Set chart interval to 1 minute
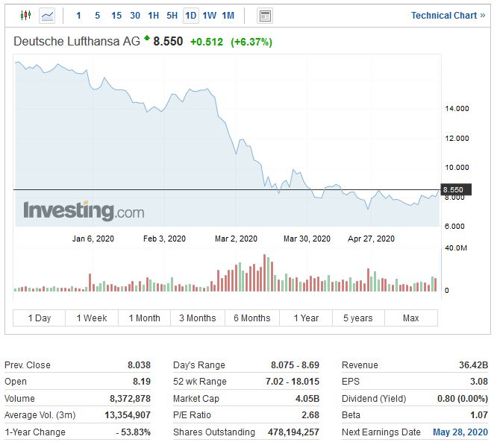This screenshot has width=497, height=448. coord(78,16)
